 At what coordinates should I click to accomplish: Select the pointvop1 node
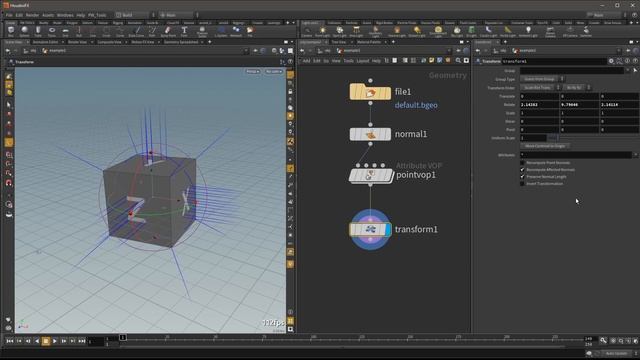coord(370,176)
